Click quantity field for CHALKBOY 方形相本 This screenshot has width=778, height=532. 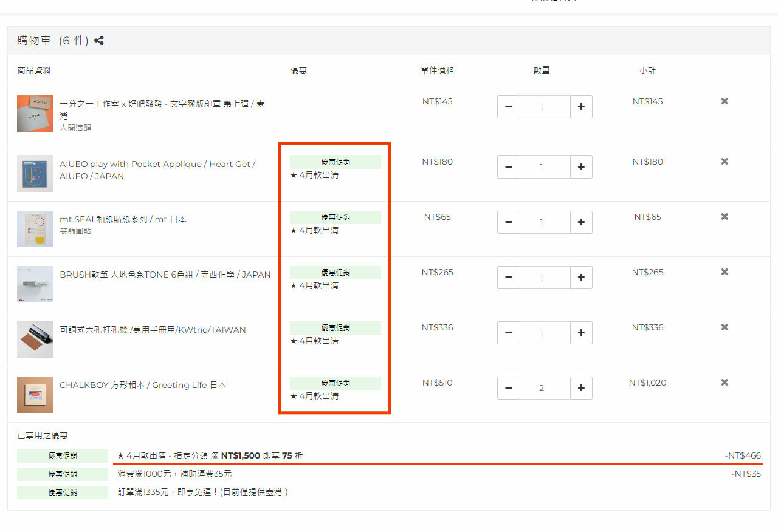(x=542, y=388)
